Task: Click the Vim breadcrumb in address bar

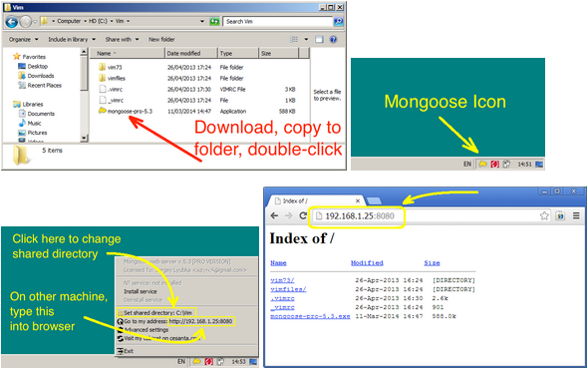Action: point(120,21)
